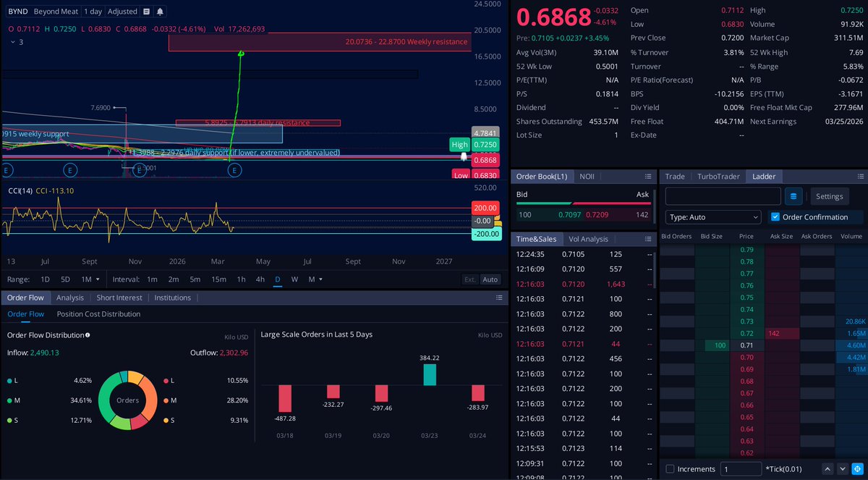This screenshot has width=868, height=480.
Task: Click the tick increments value field
Action: click(741, 469)
